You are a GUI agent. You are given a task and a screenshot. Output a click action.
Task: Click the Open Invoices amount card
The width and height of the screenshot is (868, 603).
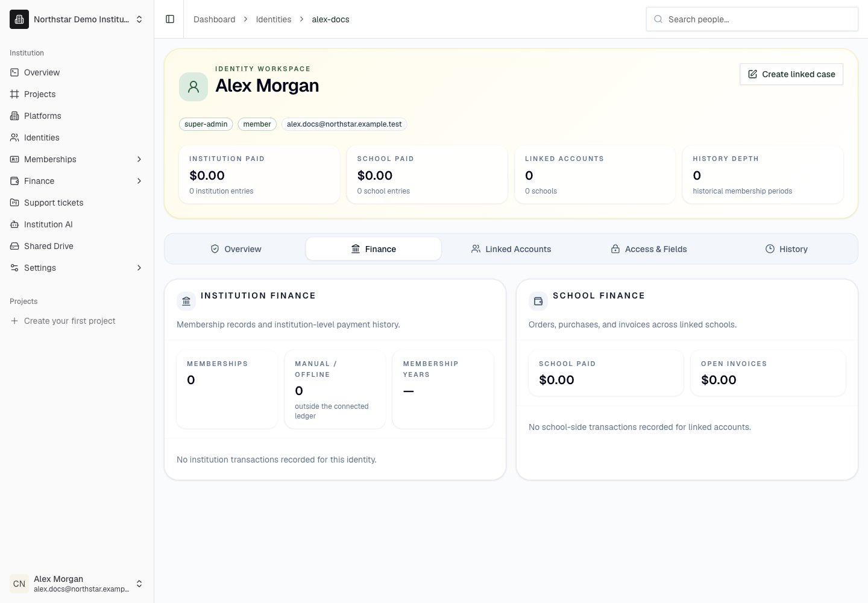(768, 373)
